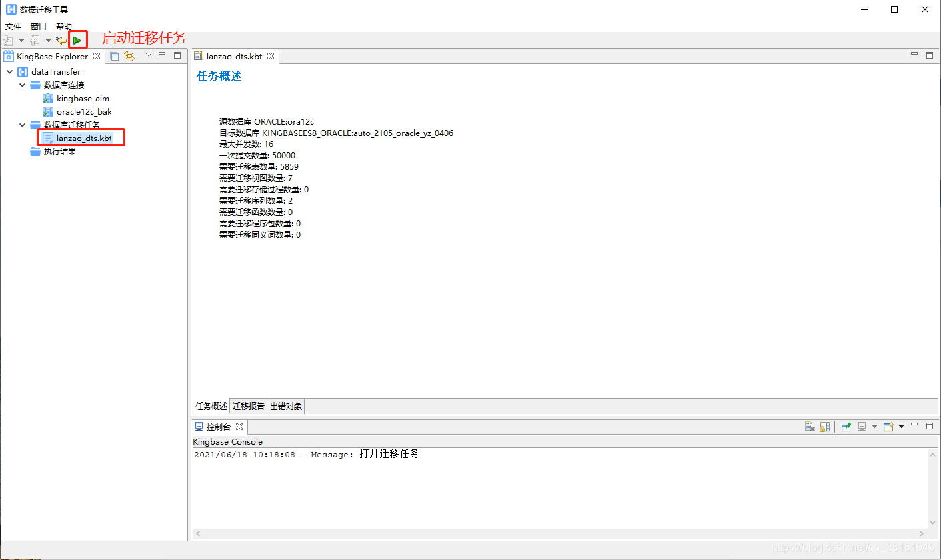Select the KingBase Explorer tab
The width and height of the screenshot is (941, 560).
click(52, 56)
